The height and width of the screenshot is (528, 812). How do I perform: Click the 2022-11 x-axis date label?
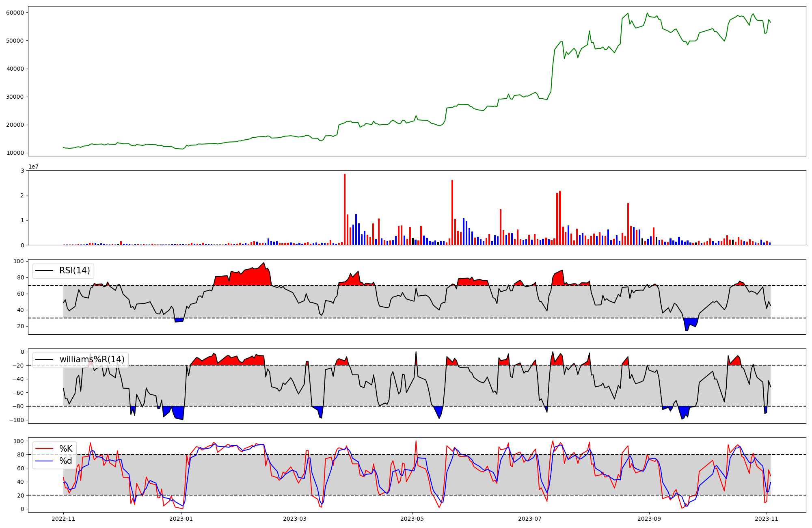[63, 519]
